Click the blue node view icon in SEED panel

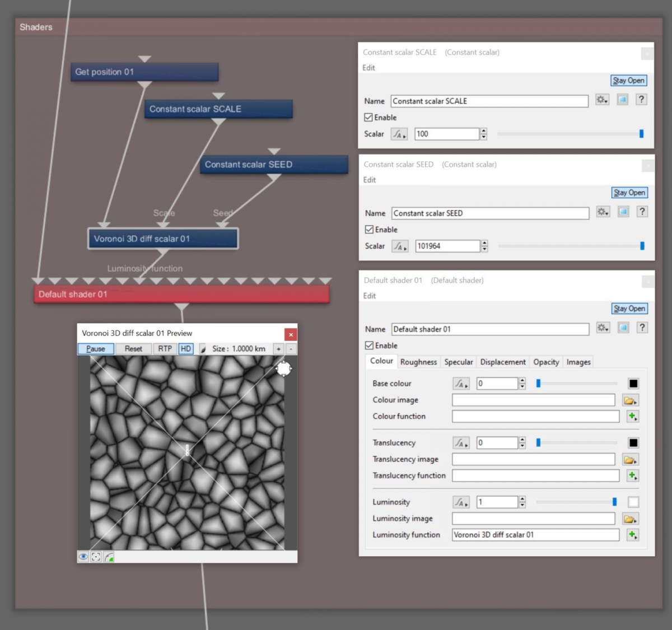pyautogui.click(x=623, y=212)
